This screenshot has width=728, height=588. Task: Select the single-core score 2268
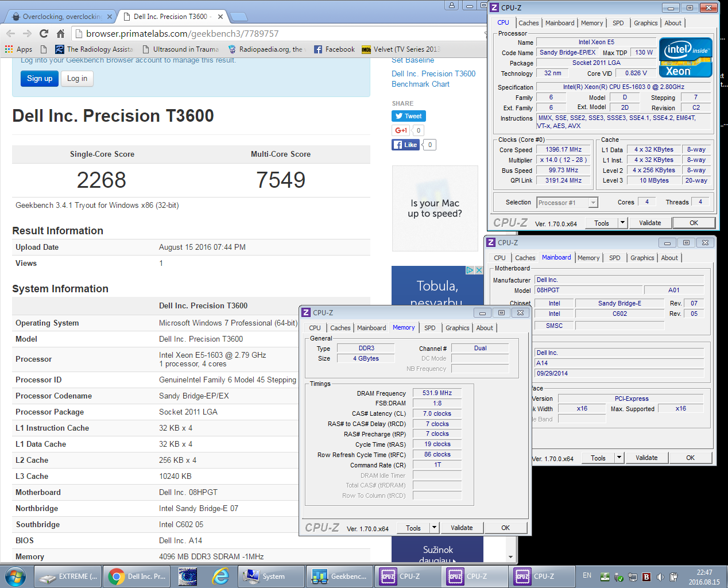(x=102, y=180)
